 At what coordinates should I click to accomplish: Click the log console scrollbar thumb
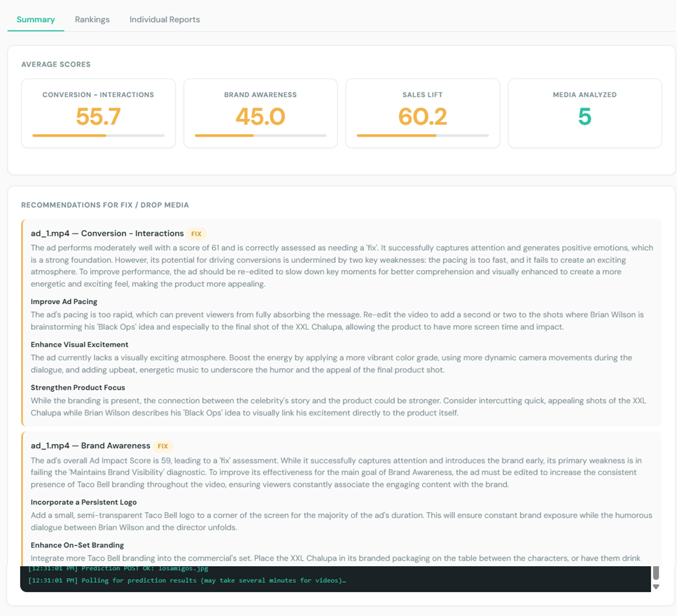point(656,573)
